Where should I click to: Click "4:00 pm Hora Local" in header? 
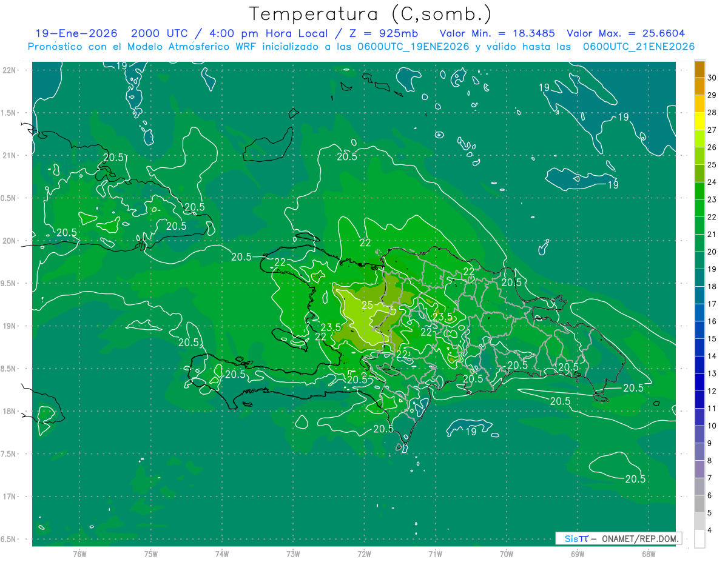(268, 33)
